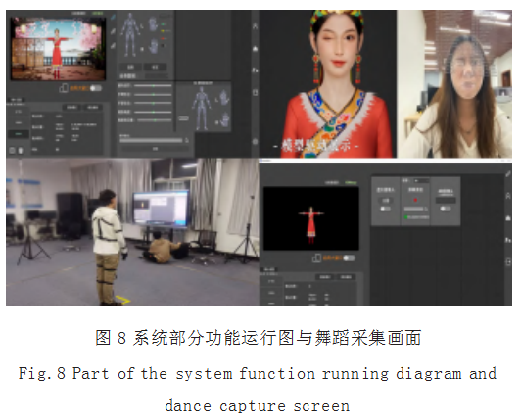Select the blue pen tool beside cherry-blossom preview
Screen dimensions: 521x420
(x=114, y=17)
